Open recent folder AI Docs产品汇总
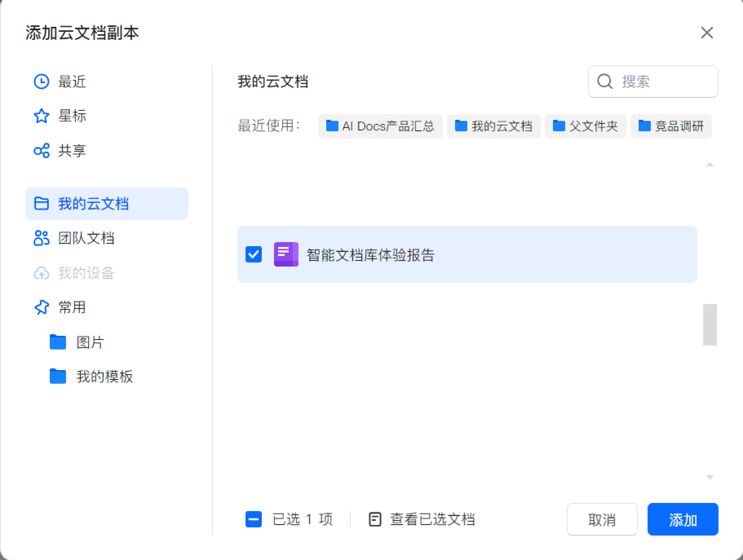The width and height of the screenshot is (743, 560). click(x=380, y=126)
